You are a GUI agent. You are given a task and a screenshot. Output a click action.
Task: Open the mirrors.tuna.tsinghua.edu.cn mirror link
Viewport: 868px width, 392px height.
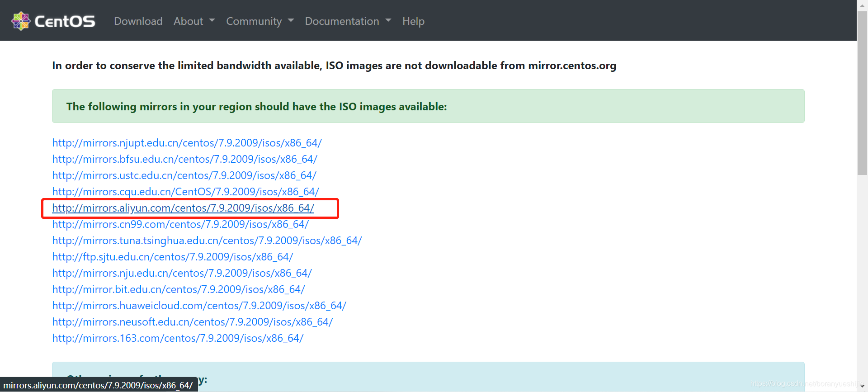(207, 241)
